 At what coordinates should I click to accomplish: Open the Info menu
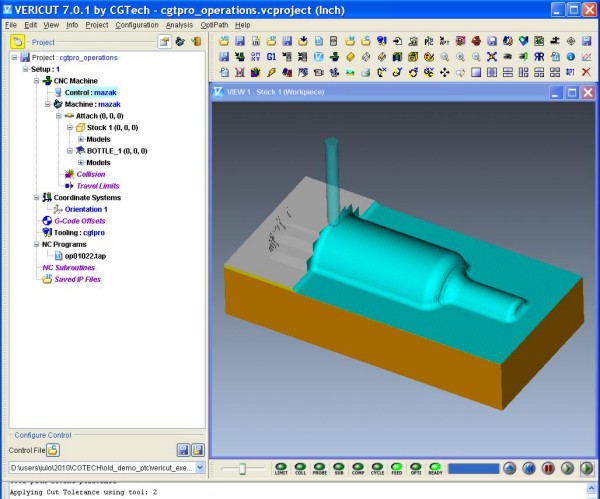[x=72, y=25]
